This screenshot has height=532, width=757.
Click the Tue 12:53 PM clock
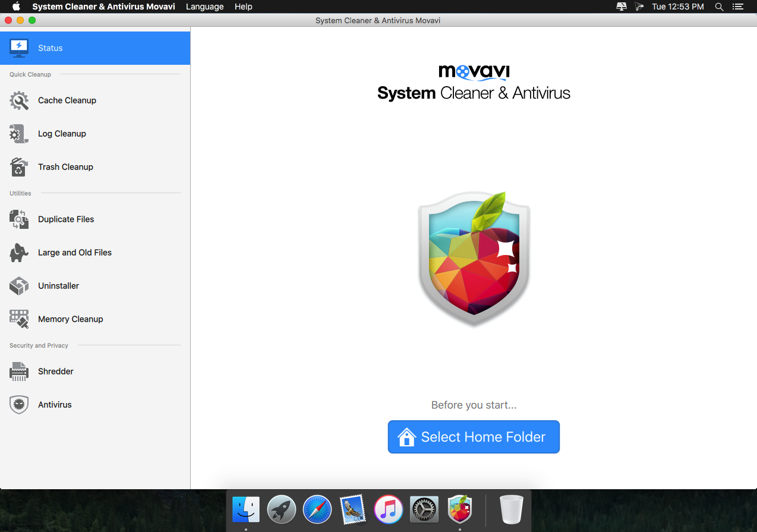click(x=678, y=7)
